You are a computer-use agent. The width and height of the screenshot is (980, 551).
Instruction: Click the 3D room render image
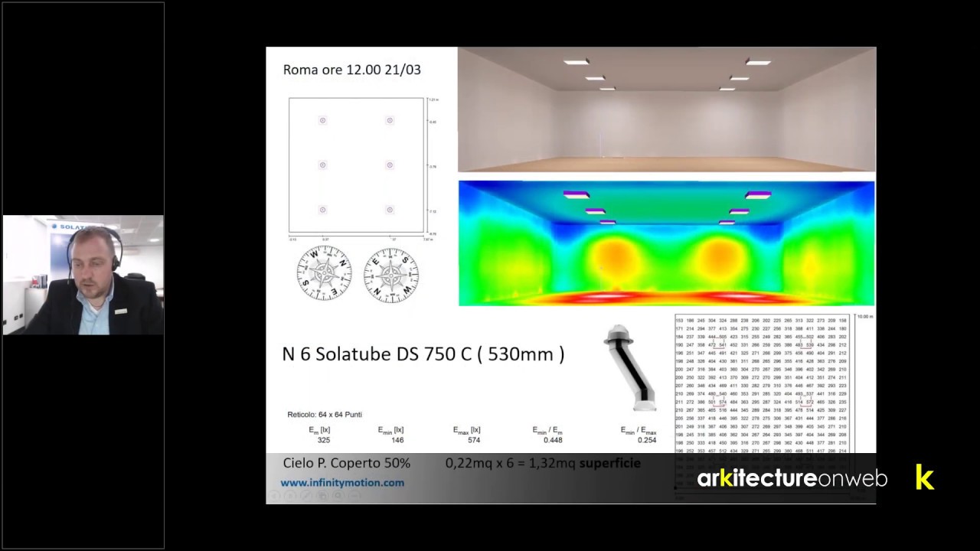tap(667, 110)
